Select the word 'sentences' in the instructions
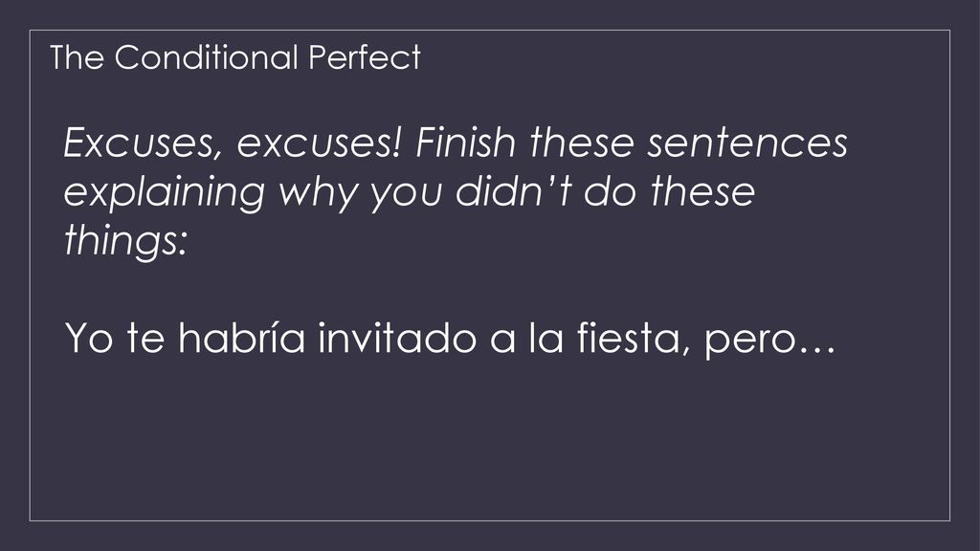This screenshot has width=980, height=551. pyautogui.click(x=747, y=143)
